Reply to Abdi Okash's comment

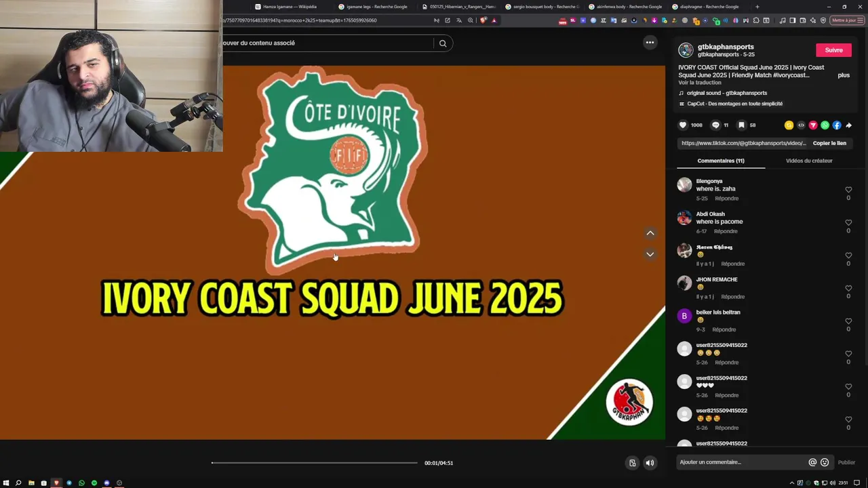tap(726, 231)
